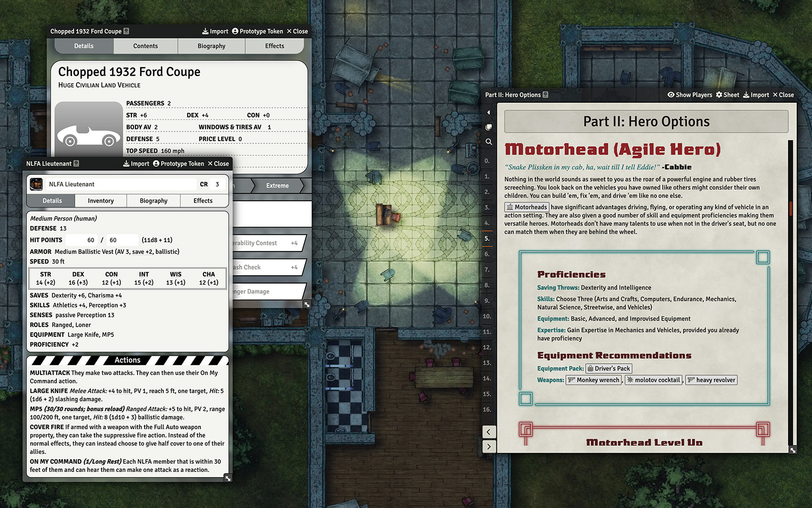Edit current hit points field of NLFA Lieutenant
Screen dimensions: 812x508
point(82,240)
